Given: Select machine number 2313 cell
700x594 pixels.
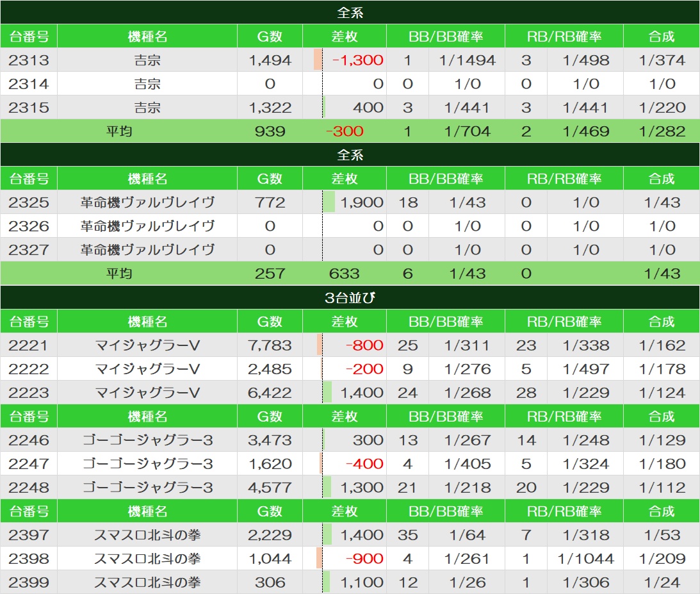Looking at the screenshot, I should point(29,60).
